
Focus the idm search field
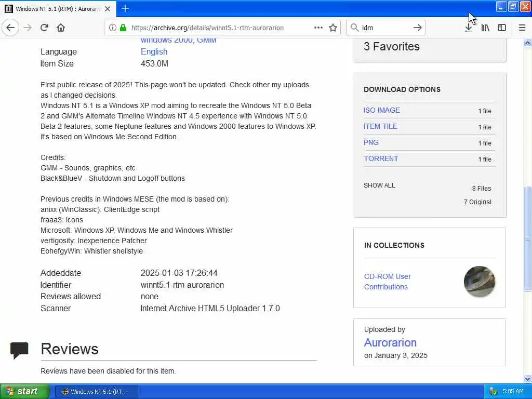pos(386,28)
